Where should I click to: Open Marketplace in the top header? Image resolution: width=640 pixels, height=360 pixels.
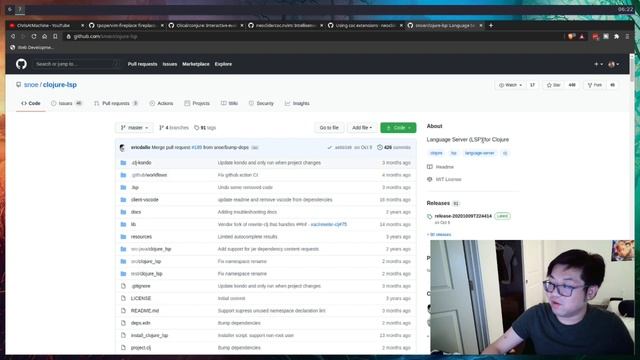point(196,64)
